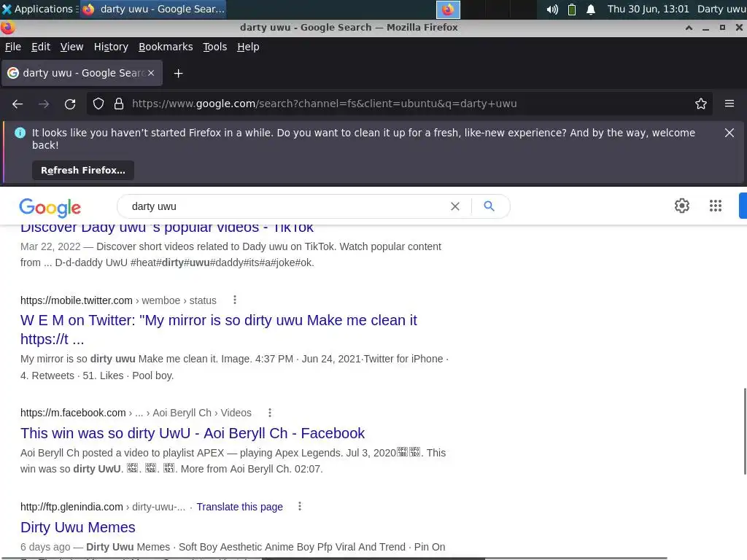Viewport: 747px width, 560px height.
Task: Open the Edit menu
Action: click(41, 47)
